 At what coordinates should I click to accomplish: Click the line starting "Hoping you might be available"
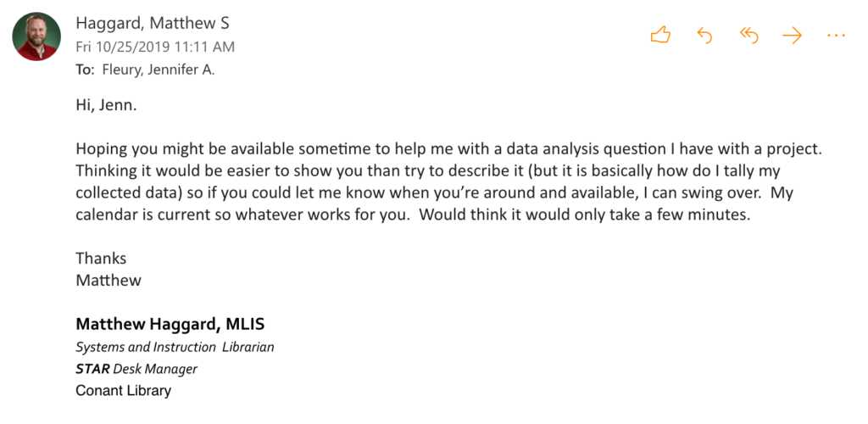click(449, 148)
